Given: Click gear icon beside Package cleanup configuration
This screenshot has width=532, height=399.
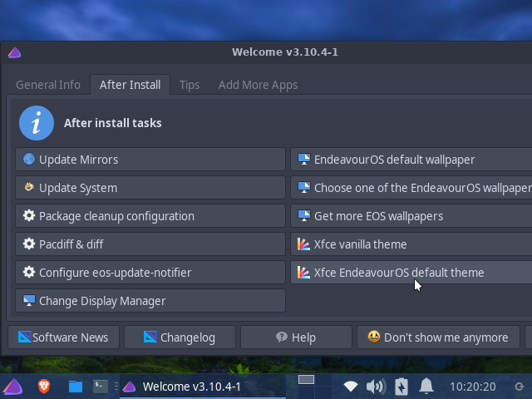Looking at the screenshot, I should 29,215.
